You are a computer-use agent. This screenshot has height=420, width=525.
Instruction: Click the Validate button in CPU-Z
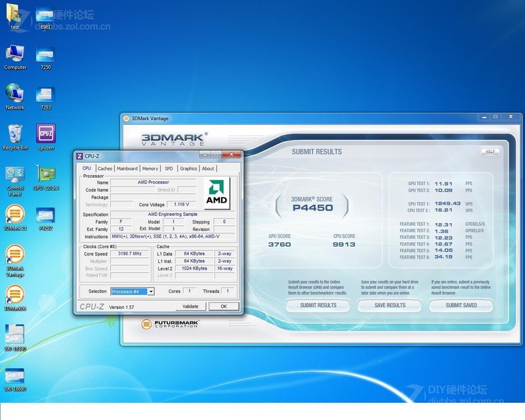(x=190, y=306)
